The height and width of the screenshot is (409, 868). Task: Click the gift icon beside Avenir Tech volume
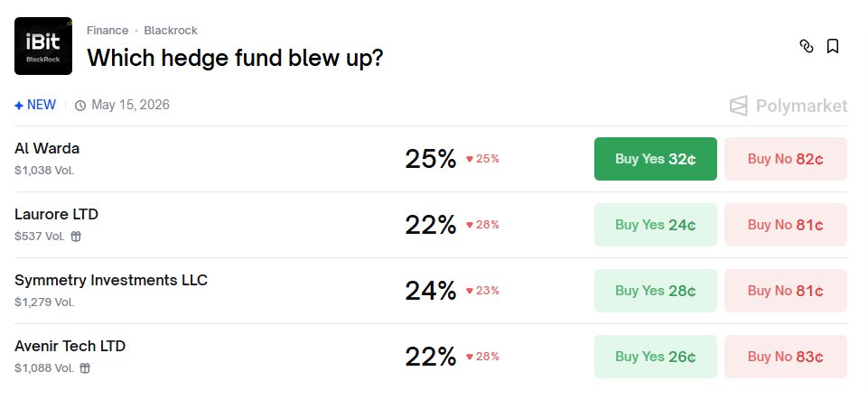point(85,368)
